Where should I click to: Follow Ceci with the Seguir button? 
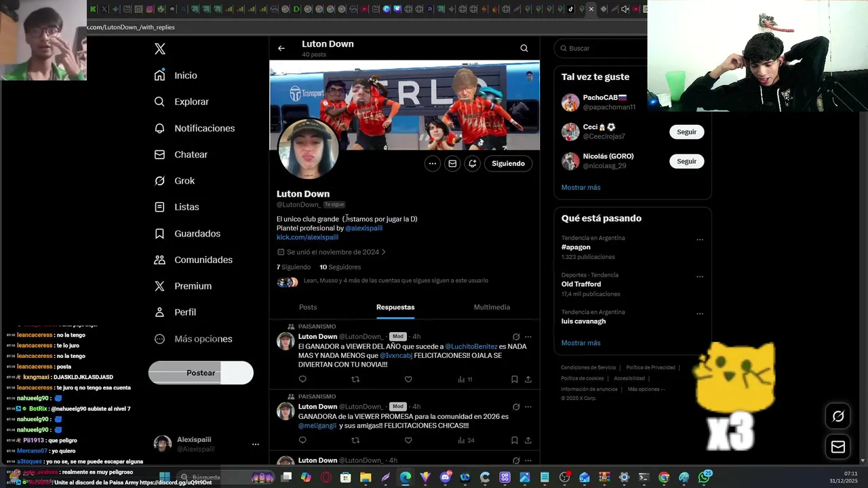coord(686,131)
